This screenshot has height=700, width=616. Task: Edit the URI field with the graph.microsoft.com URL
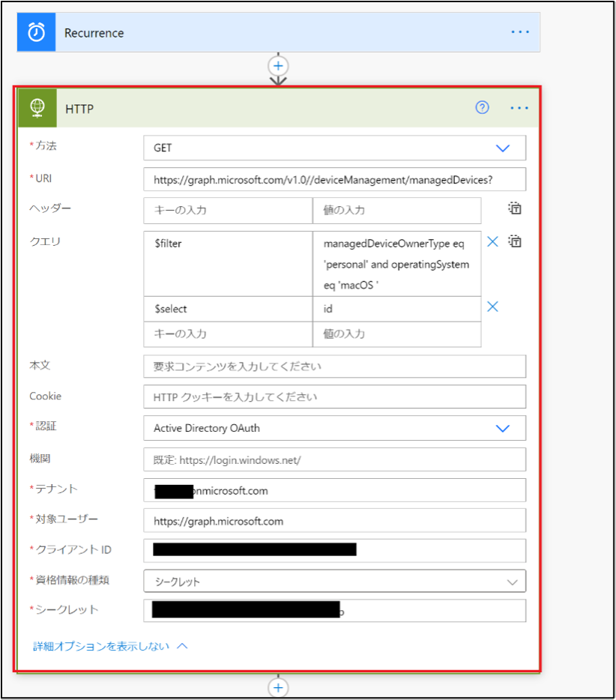pyautogui.click(x=335, y=179)
